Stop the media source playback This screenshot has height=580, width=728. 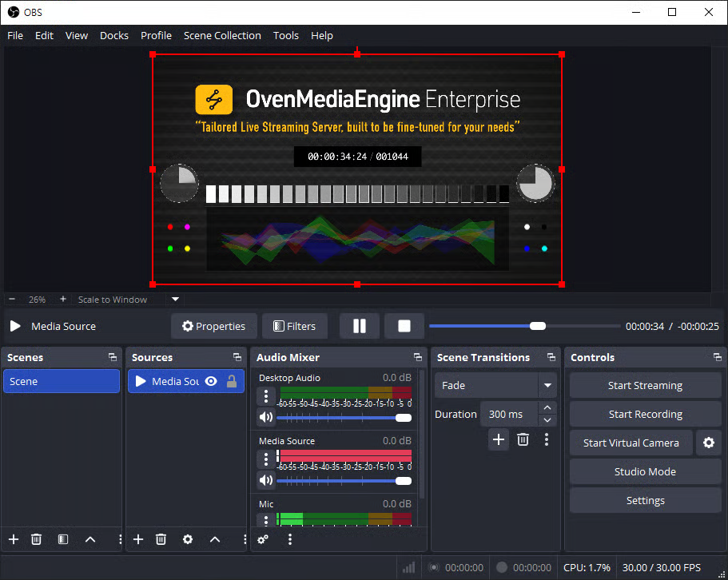pyautogui.click(x=404, y=326)
